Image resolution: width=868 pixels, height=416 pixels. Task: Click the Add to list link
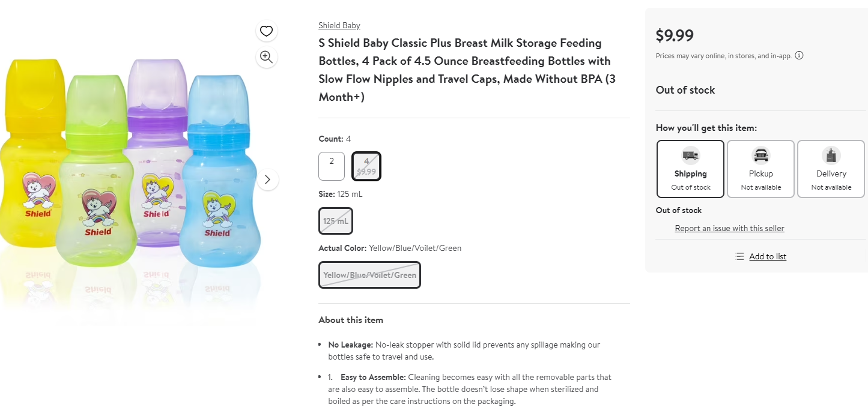click(x=768, y=256)
